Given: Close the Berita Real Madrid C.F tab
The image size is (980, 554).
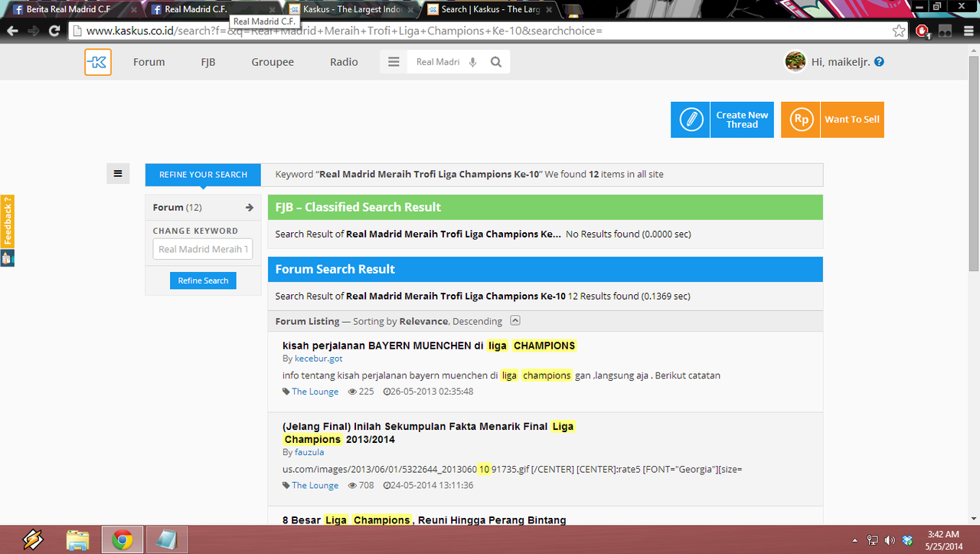Looking at the screenshot, I should (x=134, y=10).
